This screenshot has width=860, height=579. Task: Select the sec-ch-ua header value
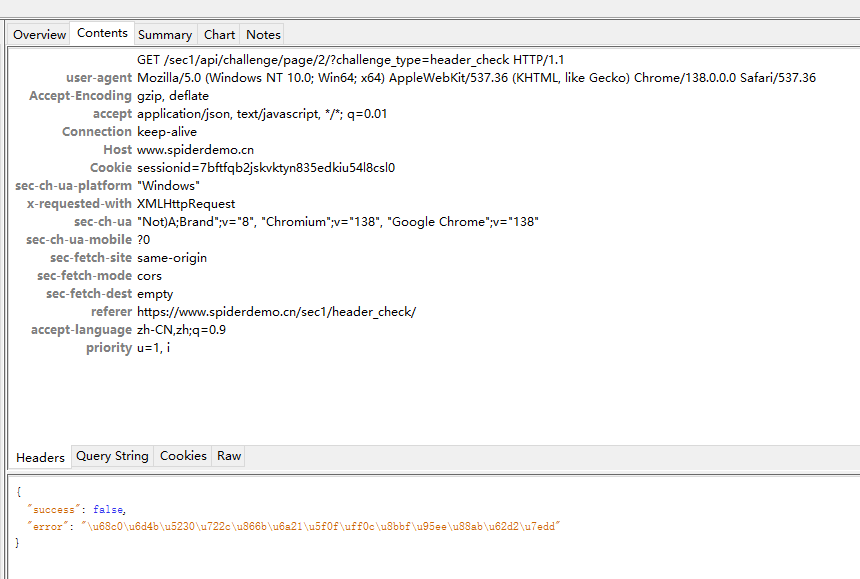[x=338, y=222]
